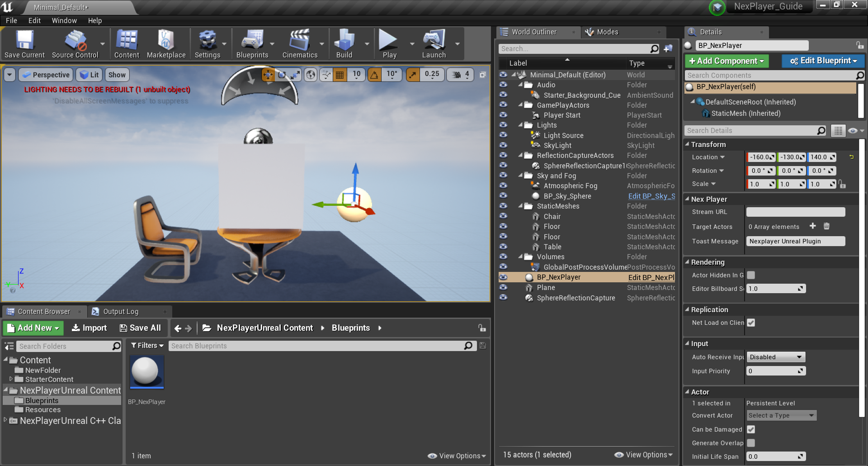Open the Content browser toolbar button
Image resolution: width=868 pixels, height=466 pixels.
pos(127,44)
